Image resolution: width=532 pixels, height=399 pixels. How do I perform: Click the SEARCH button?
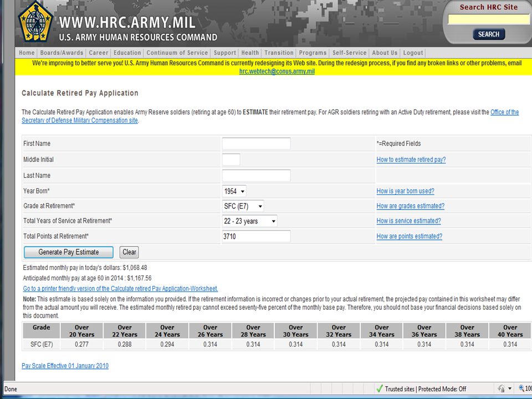pos(489,34)
